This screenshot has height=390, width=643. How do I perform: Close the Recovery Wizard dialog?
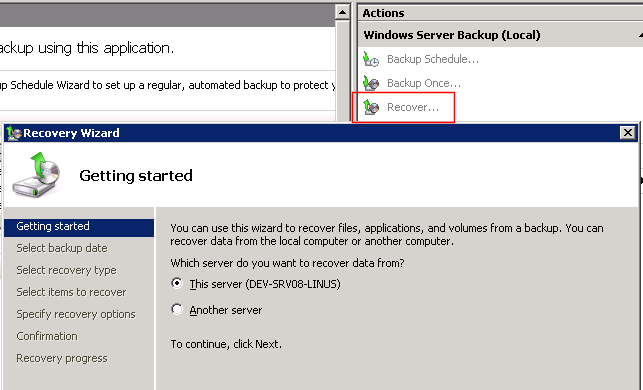pos(627,133)
